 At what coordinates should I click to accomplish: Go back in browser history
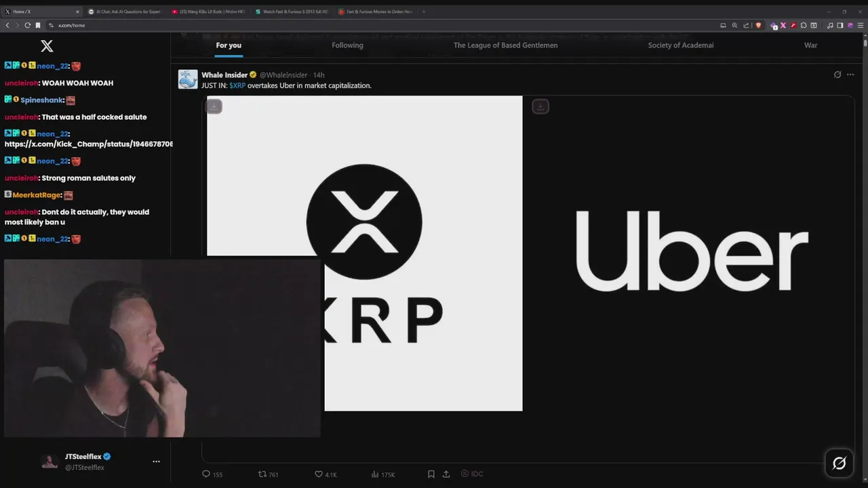tap(7, 25)
